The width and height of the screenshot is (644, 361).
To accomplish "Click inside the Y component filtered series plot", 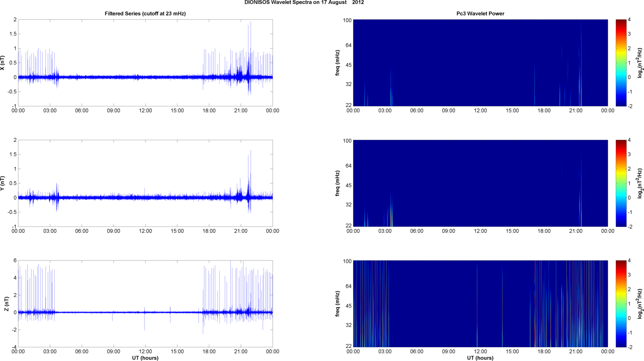I will [145, 183].
